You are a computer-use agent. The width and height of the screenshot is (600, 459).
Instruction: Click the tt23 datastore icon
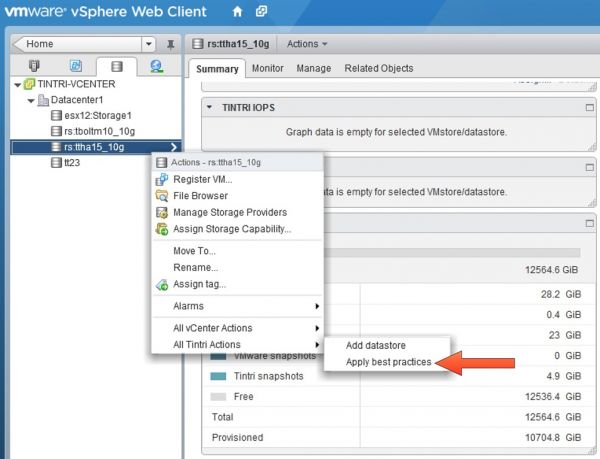point(56,163)
